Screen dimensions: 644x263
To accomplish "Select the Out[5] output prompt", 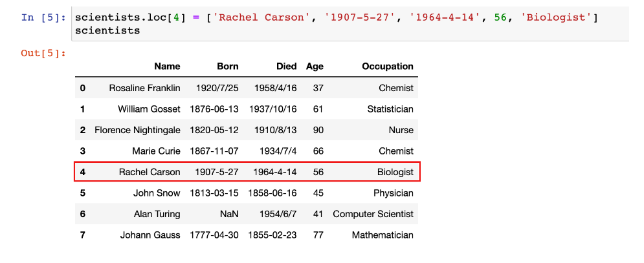I will coord(43,53).
